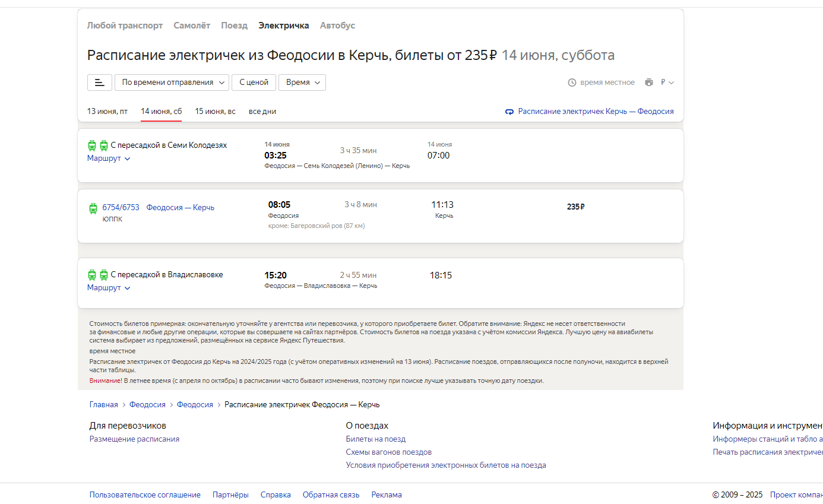The height and width of the screenshot is (504, 823).
Task: Click the list view filter icon button
Action: 100,83
